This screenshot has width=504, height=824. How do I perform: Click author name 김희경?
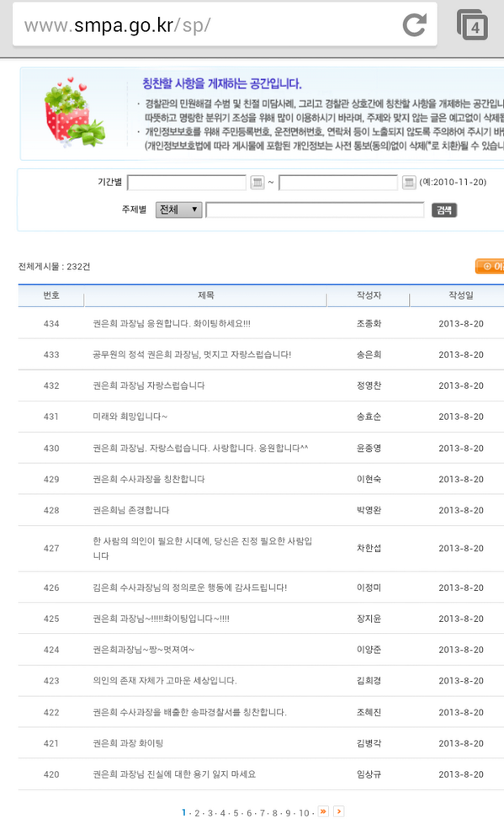point(369,681)
